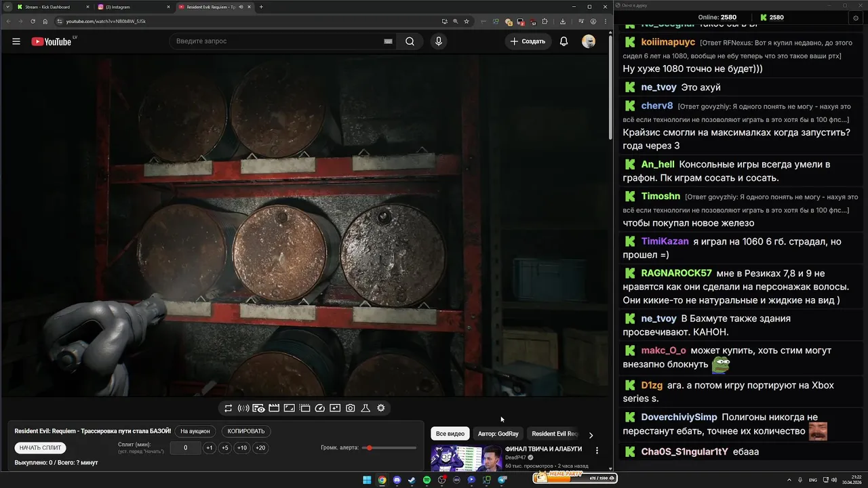Bookmark this page with the star

tap(467, 21)
